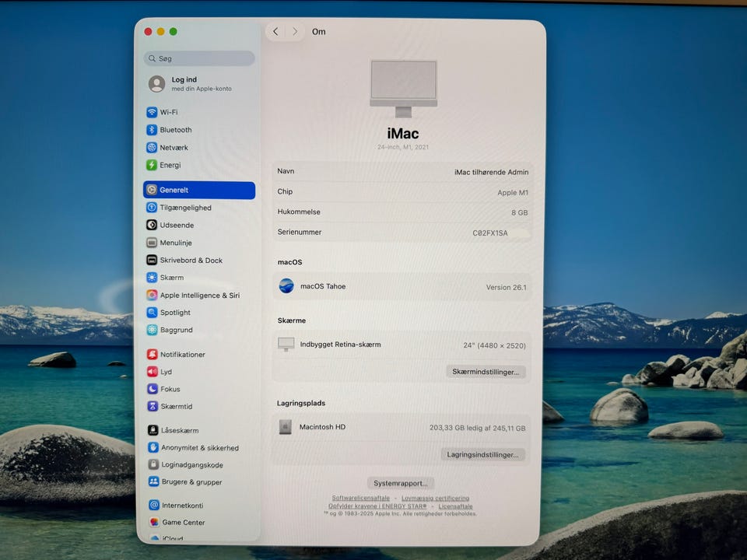Click the 24" (4480 × 2520) resolution text
This screenshot has height=560, width=747.
pos(495,345)
